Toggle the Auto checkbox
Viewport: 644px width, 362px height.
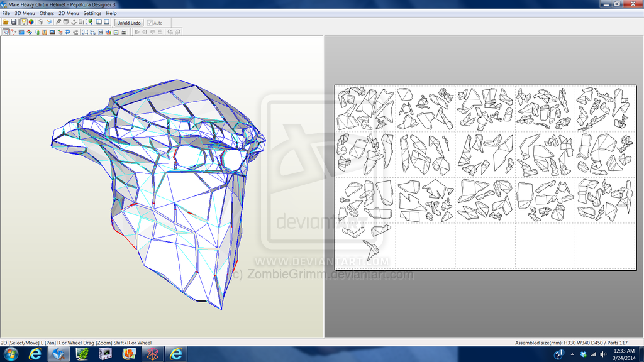pos(150,23)
